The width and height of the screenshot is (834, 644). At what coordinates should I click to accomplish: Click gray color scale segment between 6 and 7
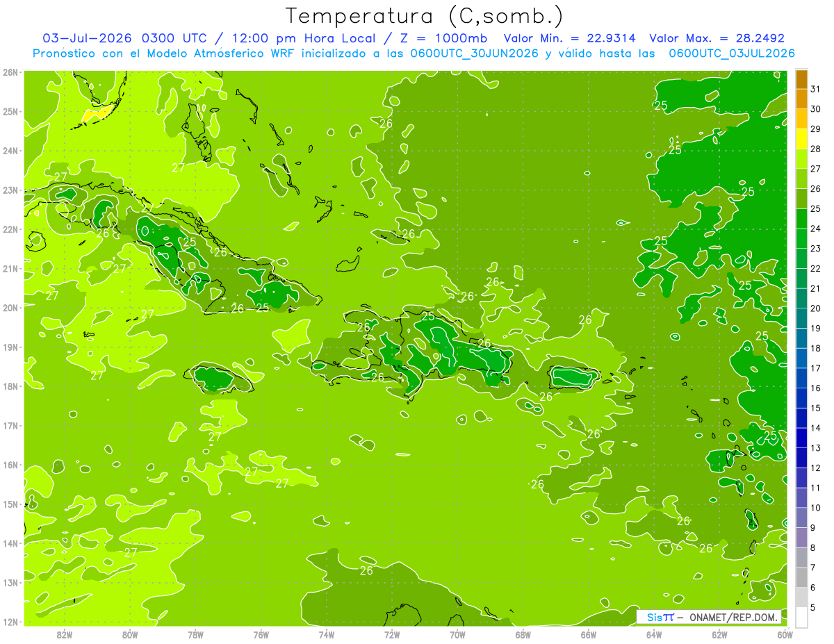click(x=801, y=577)
